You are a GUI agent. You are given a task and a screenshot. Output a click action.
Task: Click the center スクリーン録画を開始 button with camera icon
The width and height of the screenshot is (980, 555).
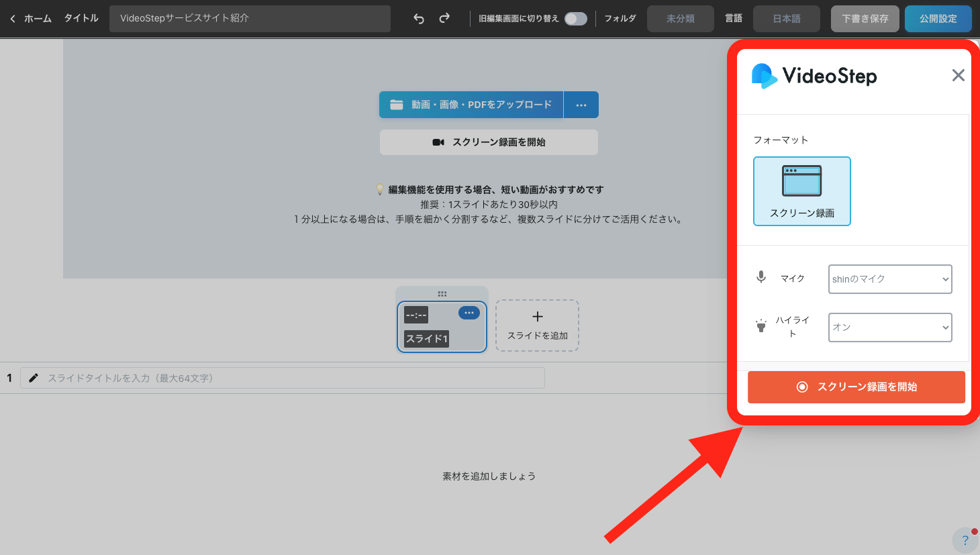pyautogui.click(x=489, y=142)
